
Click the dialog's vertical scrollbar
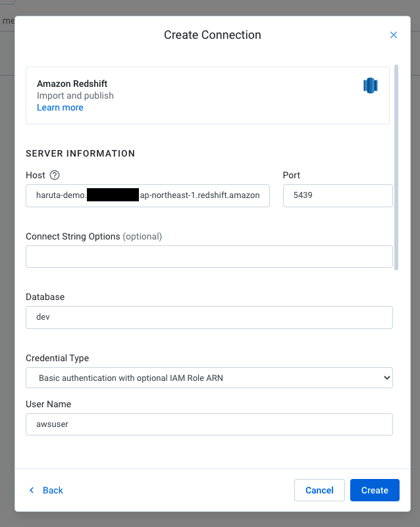(x=396, y=167)
